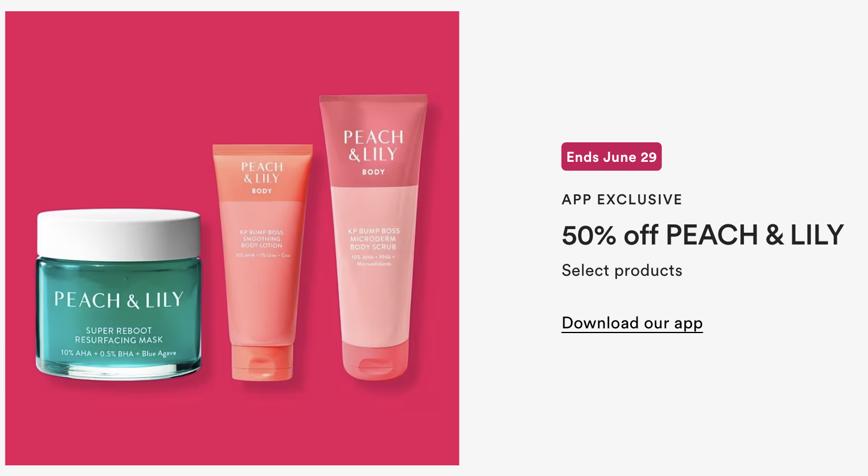Click the APP EXCLUSIVE label

coord(622,200)
